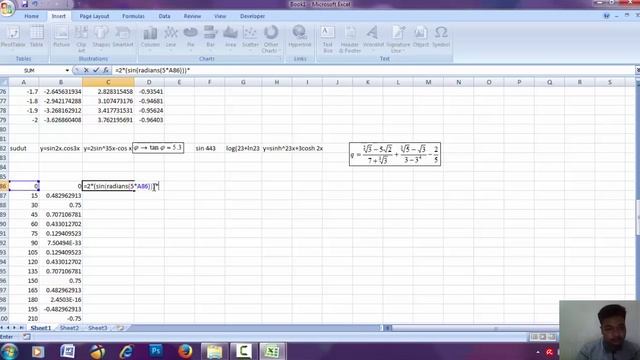
Task: Open Firefox from the taskbar
Action: [185, 351]
